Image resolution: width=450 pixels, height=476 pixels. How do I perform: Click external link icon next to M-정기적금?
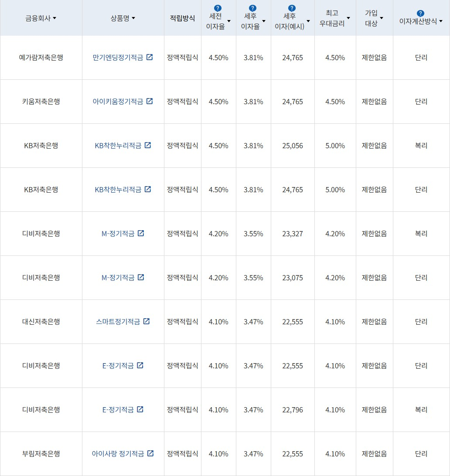141,233
